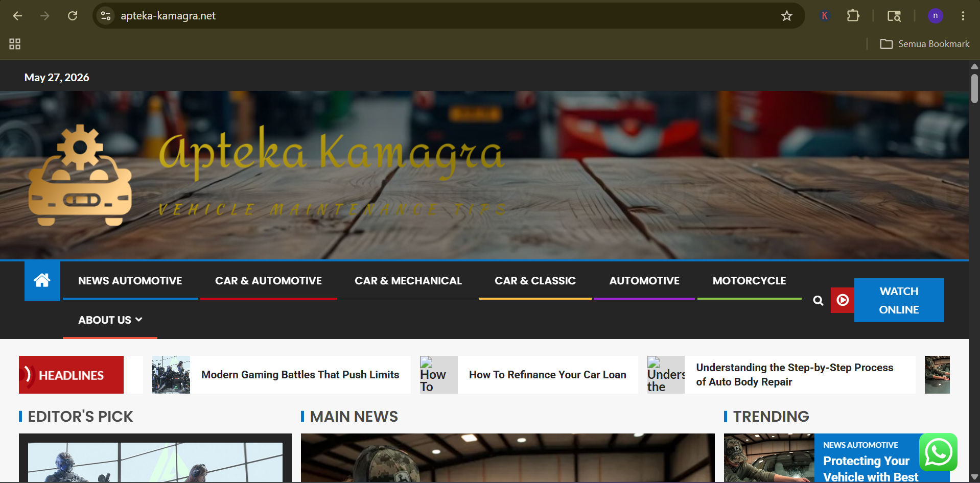The height and width of the screenshot is (483, 980).
Task: Click the address bar URL apteka-kamagra.net
Action: point(168,16)
